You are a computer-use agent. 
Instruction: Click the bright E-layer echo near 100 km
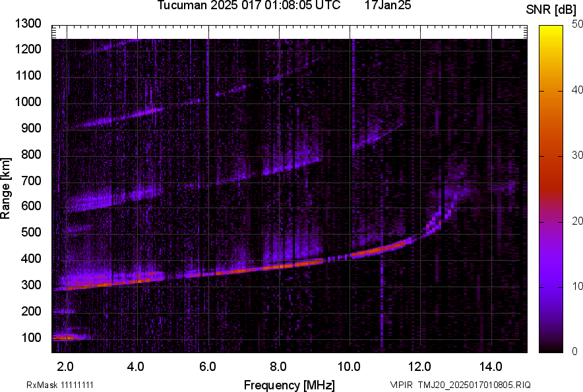(x=65, y=338)
